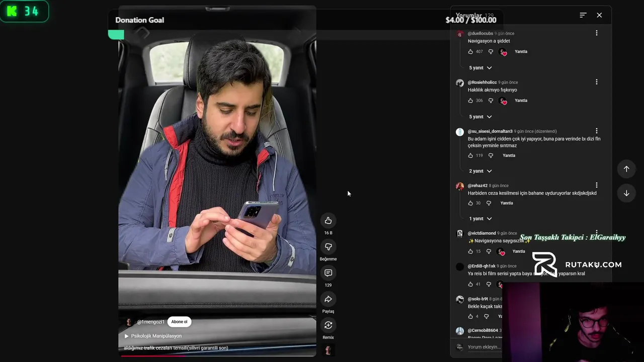Like the comment by @su_sisesi_domaltan3

pos(470,155)
